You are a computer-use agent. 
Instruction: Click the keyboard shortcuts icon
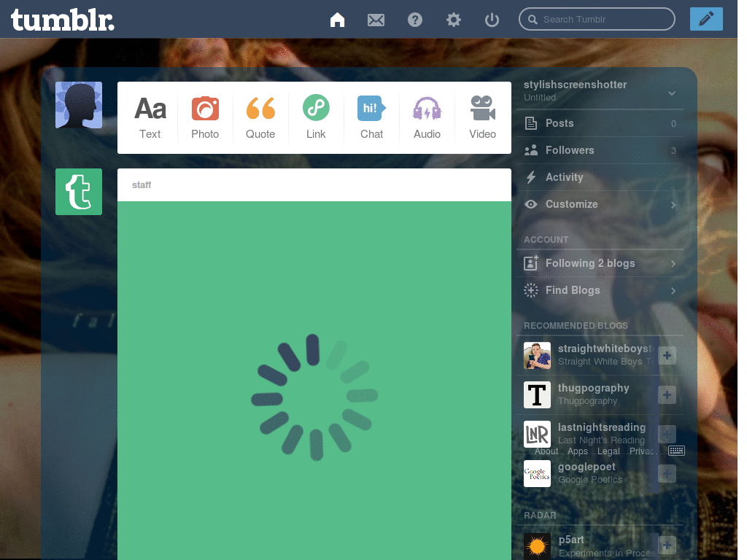(676, 451)
